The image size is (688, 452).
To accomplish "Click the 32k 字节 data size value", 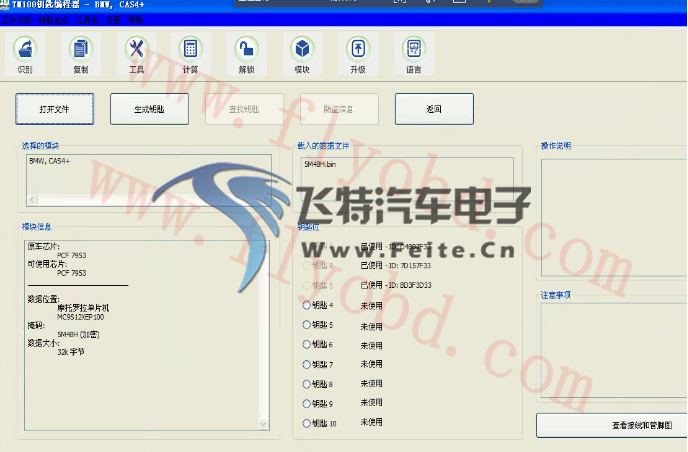I will 71,352.
